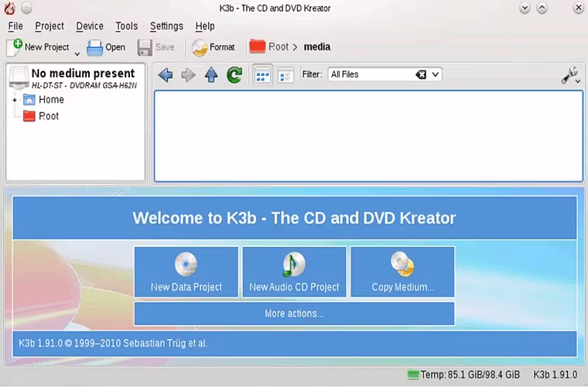The height and width of the screenshot is (387, 588).
Task: Switch to detailed list view mode
Action: coord(285,75)
